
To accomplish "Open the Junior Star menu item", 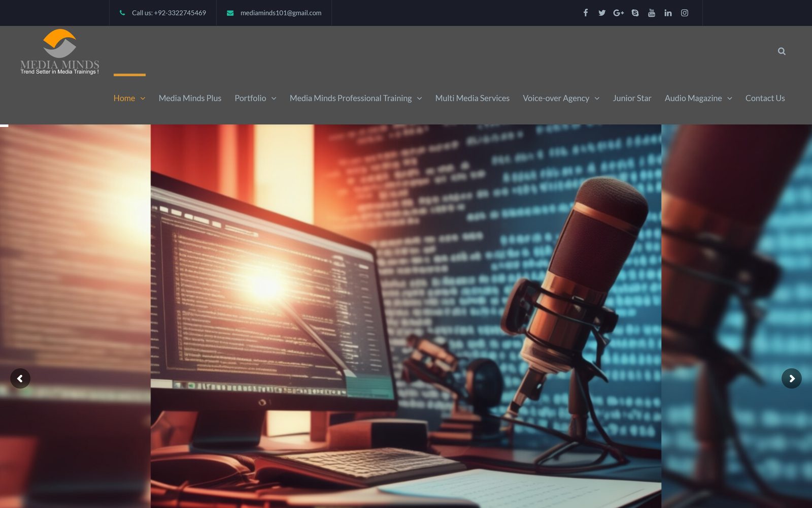I will (x=632, y=98).
